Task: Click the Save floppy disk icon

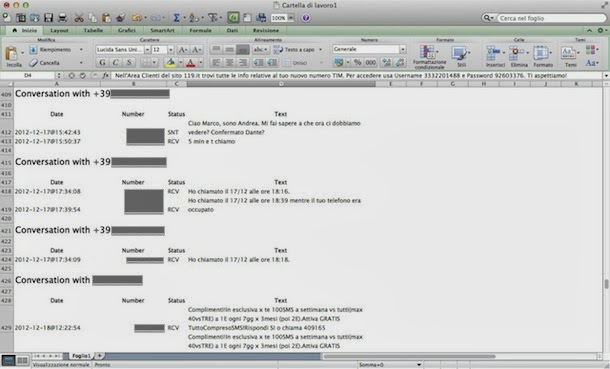Action: (x=48, y=17)
